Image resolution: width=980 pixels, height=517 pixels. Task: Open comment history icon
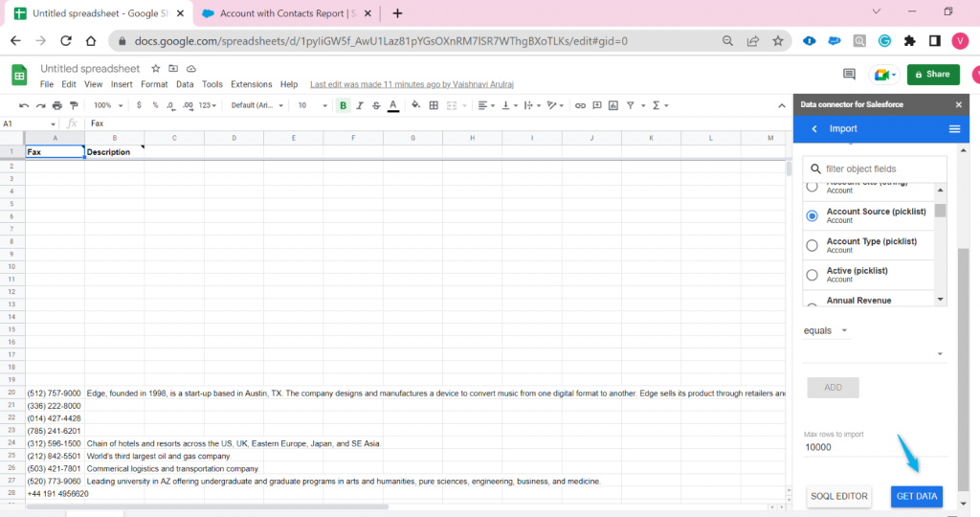(x=849, y=75)
